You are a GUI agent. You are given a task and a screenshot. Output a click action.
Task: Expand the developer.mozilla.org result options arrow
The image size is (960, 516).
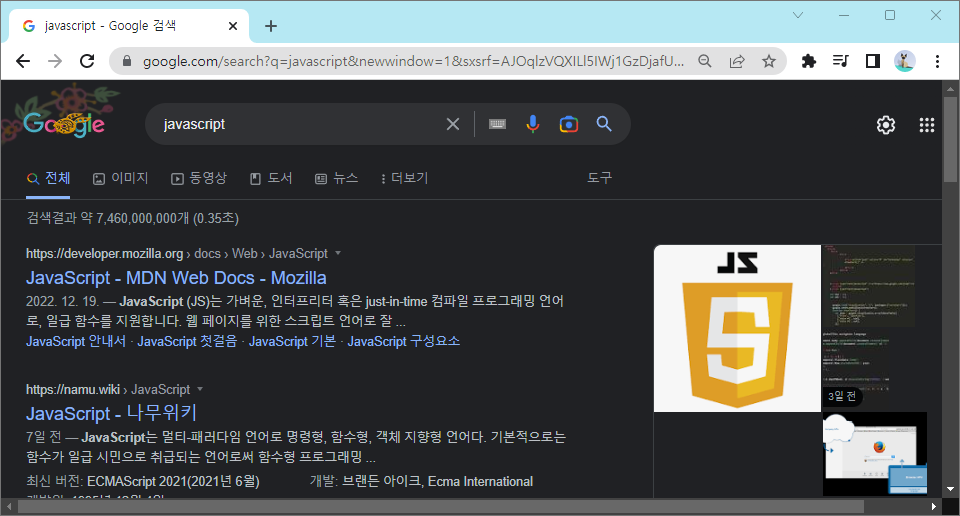point(338,253)
